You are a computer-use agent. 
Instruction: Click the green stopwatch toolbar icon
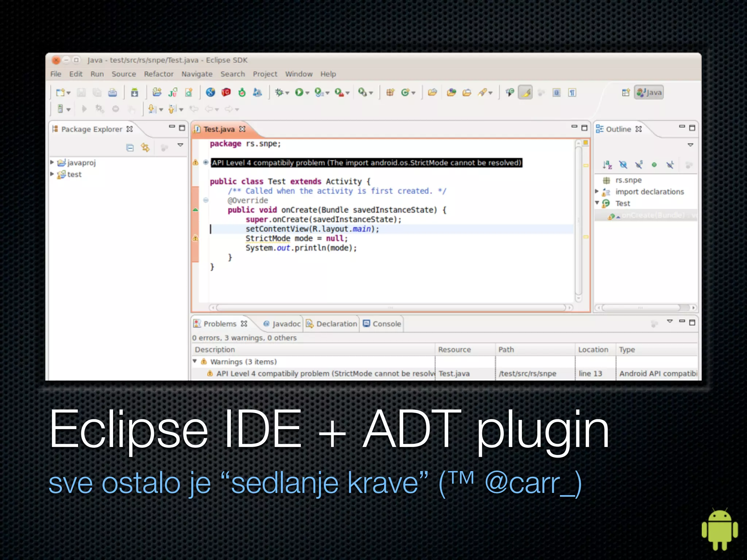pyautogui.click(x=242, y=93)
